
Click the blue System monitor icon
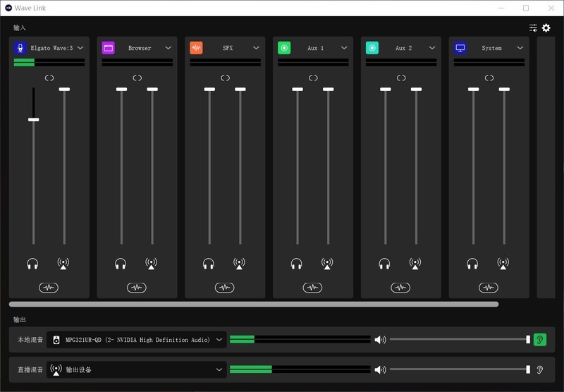(x=460, y=48)
